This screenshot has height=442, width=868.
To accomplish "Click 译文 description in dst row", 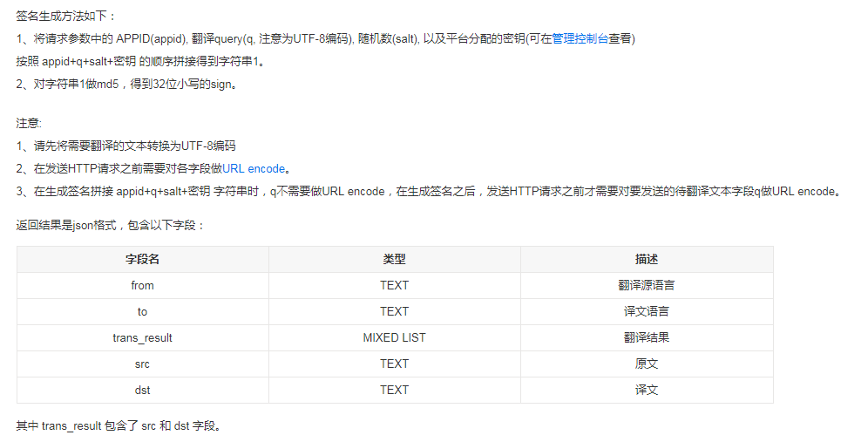I will pyautogui.click(x=647, y=390).
